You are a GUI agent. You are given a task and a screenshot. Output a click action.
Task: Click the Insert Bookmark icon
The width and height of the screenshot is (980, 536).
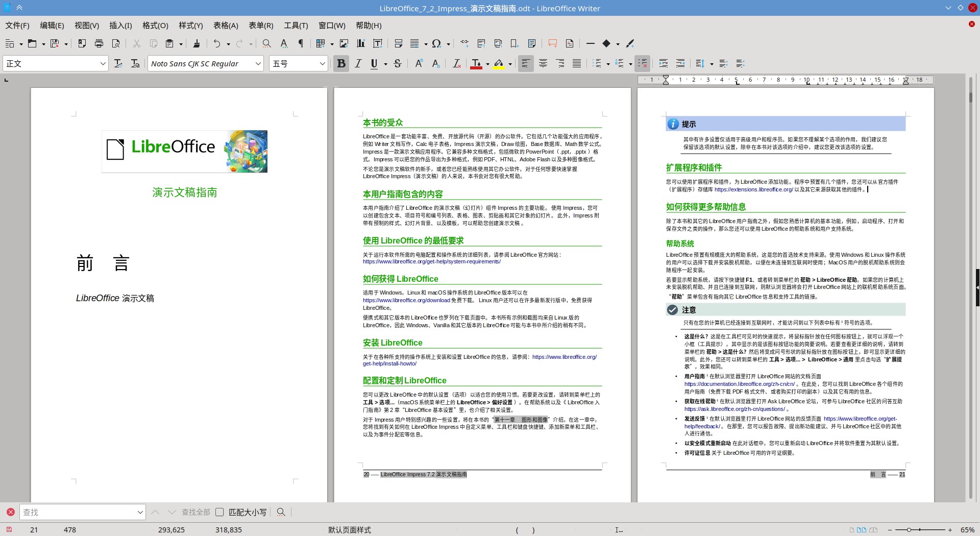tap(515, 43)
